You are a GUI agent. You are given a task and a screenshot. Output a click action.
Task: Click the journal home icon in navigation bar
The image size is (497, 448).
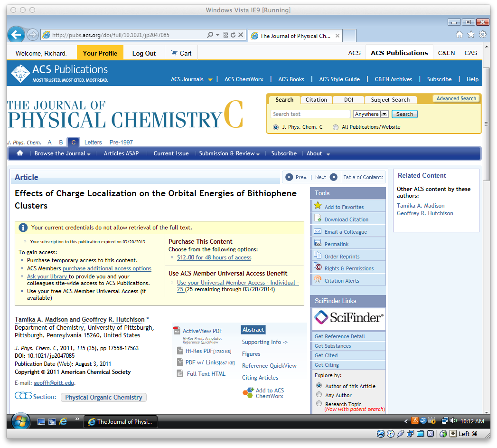tap(20, 153)
